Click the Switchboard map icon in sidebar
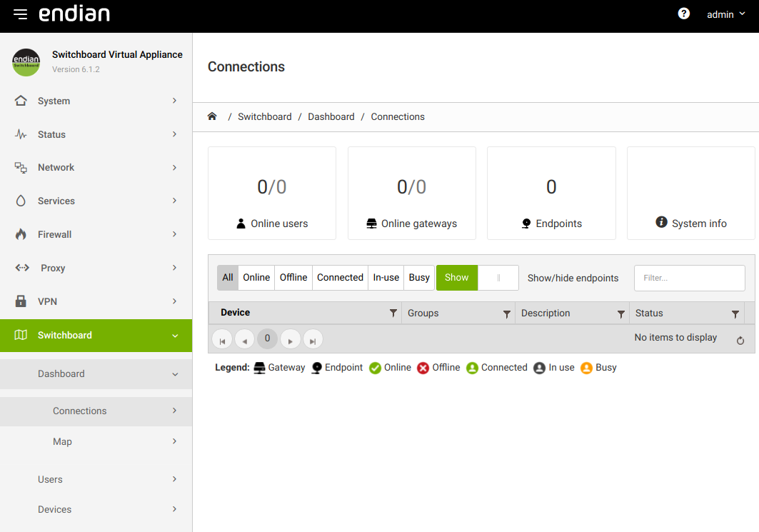Image resolution: width=759 pixels, height=532 pixels. pos(21,335)
